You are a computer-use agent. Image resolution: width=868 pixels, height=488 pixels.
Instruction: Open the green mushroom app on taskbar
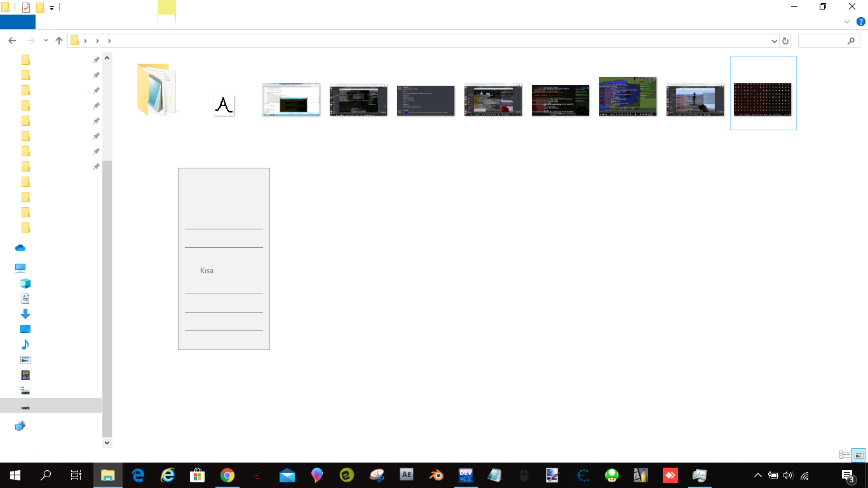pyautogui.click(x=611, y=475)
